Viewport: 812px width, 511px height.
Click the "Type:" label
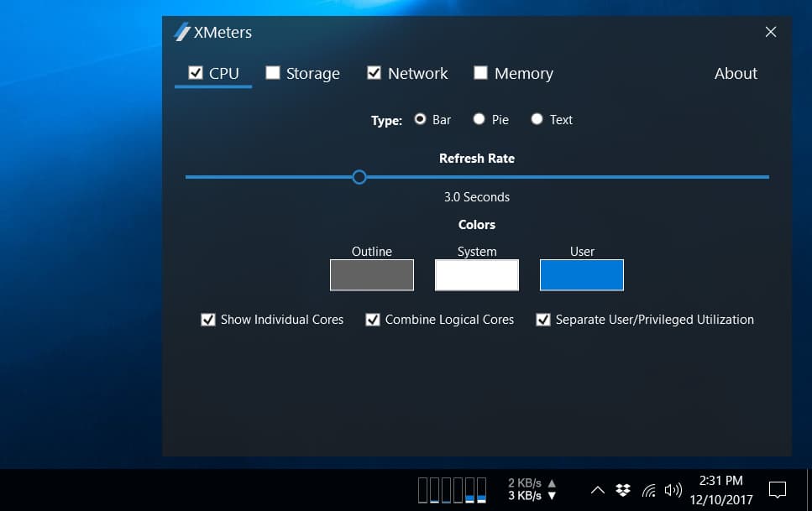point(386,121)
